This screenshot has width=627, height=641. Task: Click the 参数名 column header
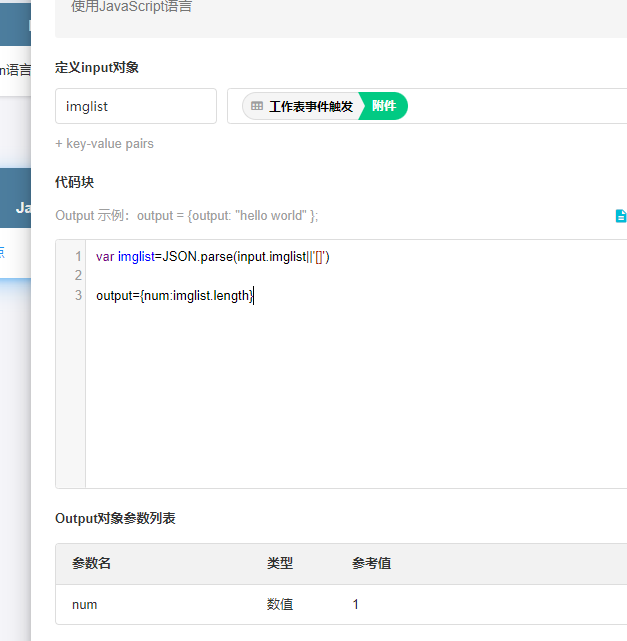[91, 564]
